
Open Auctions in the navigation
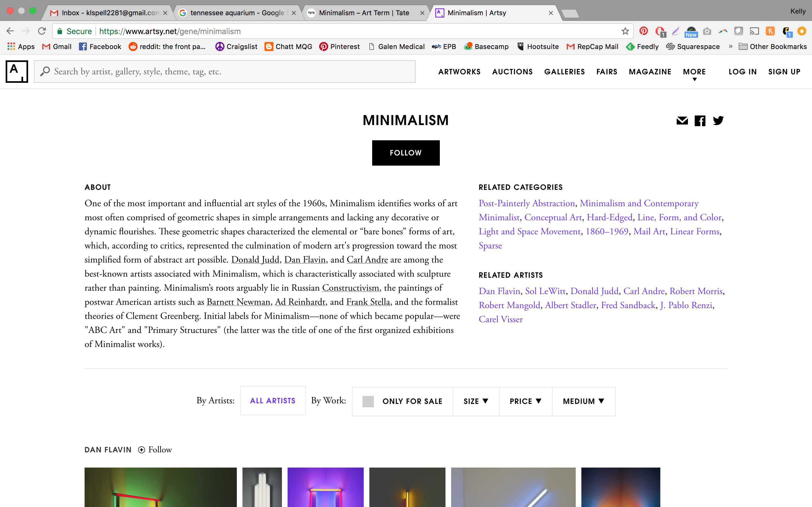point(512,72)
